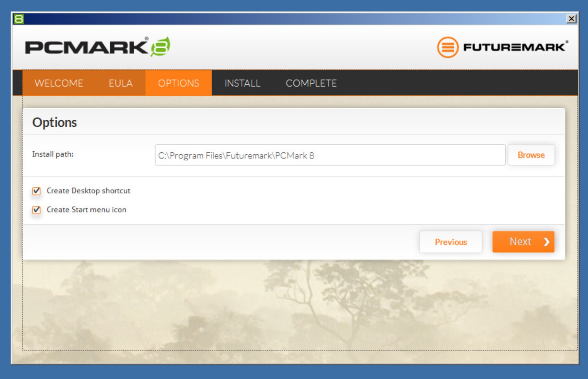The width and height of the screenshot is (588, 379).
Task: Select the highlighted OPTIONS tab
Action: point(178,83)
